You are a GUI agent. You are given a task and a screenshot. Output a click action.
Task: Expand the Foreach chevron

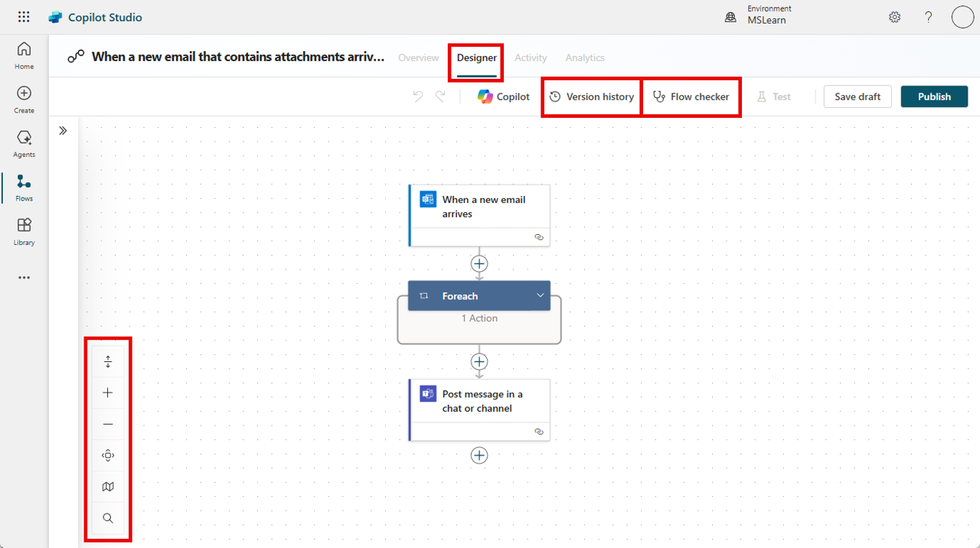coord(540,295)
